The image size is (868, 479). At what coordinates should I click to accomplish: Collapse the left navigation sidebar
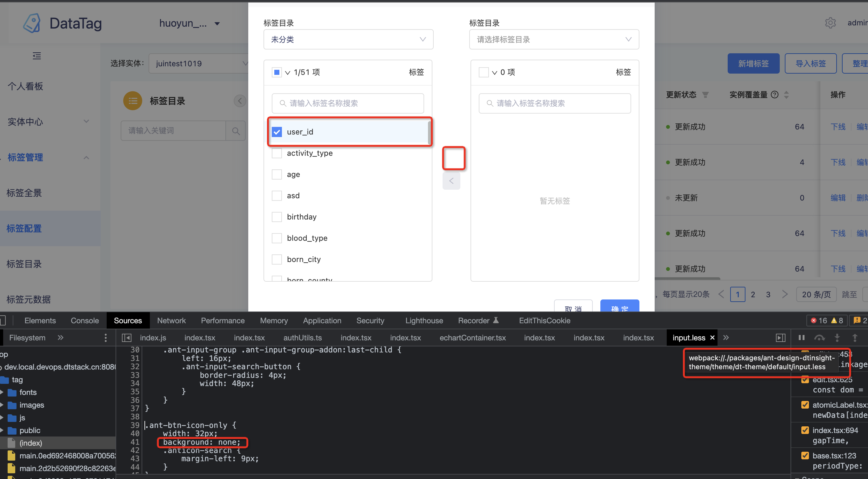tap(37, 56)
